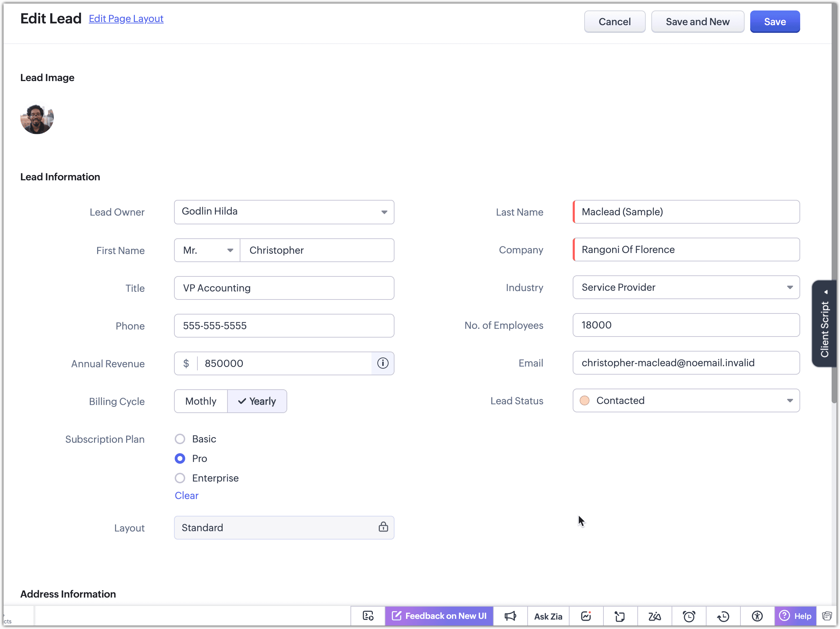This screenshot has width=840, height=629.
Task: Expand the Mr. salutation dropdown
Action: 230,250
